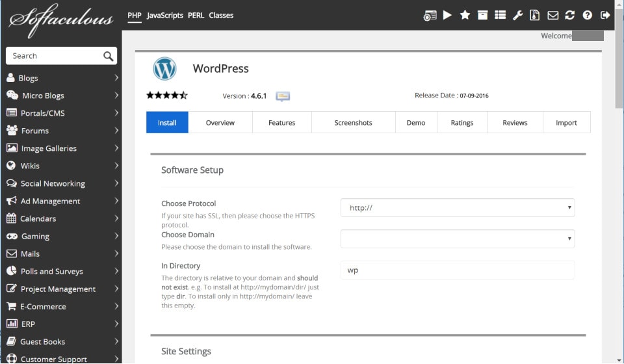Viewport: 624px width, 364px height.
Task: Open the Gaming category
Action: [x=61, y=236]
